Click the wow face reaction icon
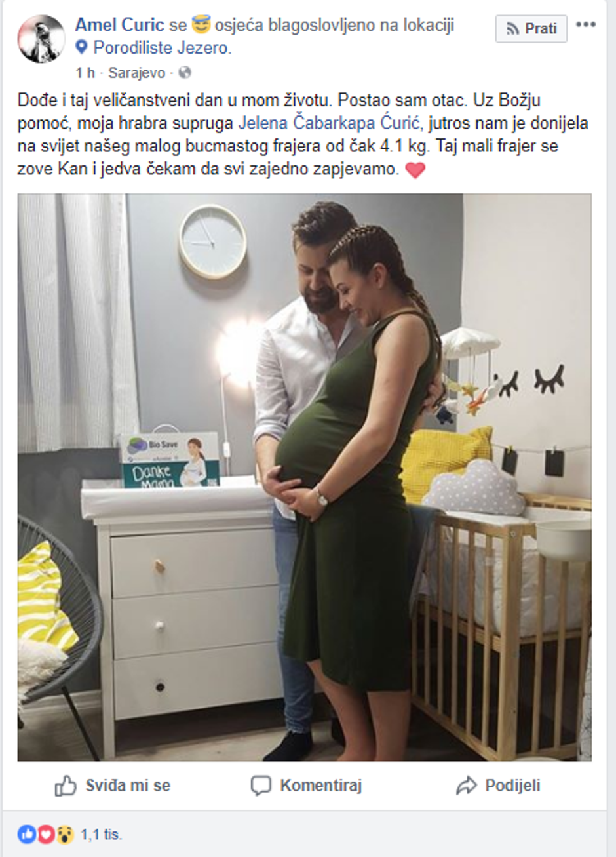 pos(64,835)
